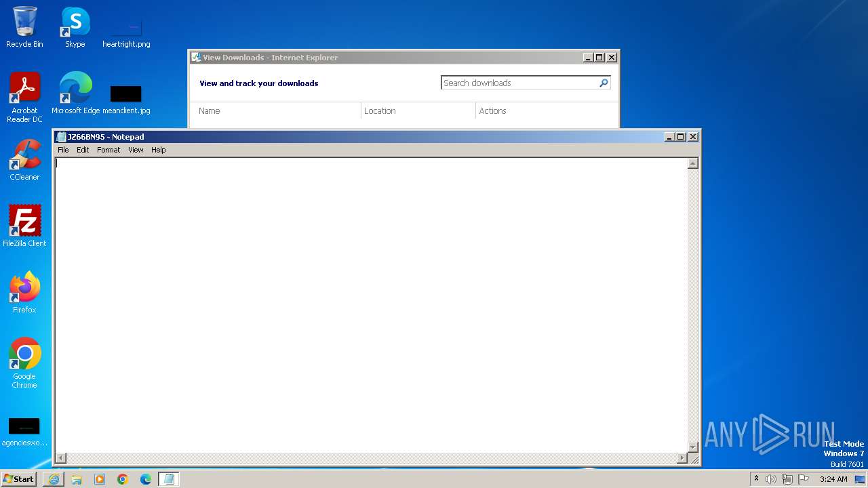This screenshot has width=868, height=488.
Task: Open Windows Media Player in taskbar
Action: (100, 479)
